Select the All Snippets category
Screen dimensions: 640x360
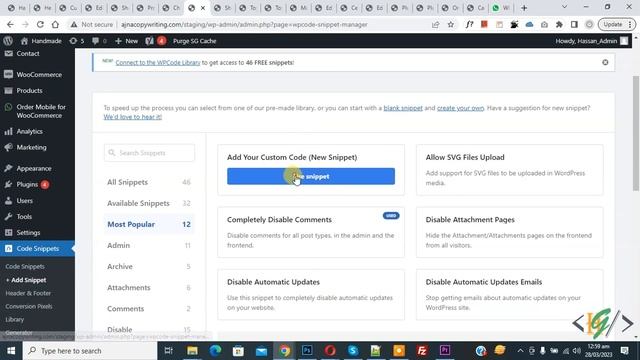(149, 182)
